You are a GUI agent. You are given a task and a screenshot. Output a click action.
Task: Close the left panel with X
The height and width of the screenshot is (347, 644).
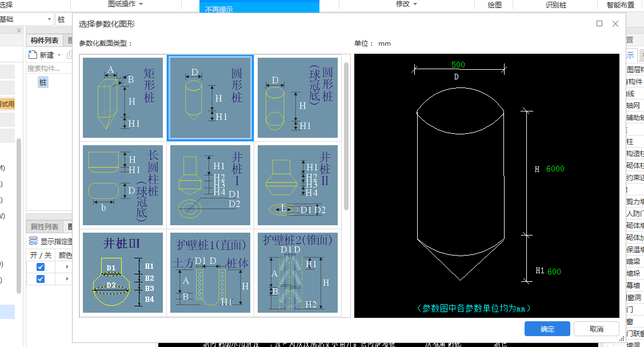[18, 31]
